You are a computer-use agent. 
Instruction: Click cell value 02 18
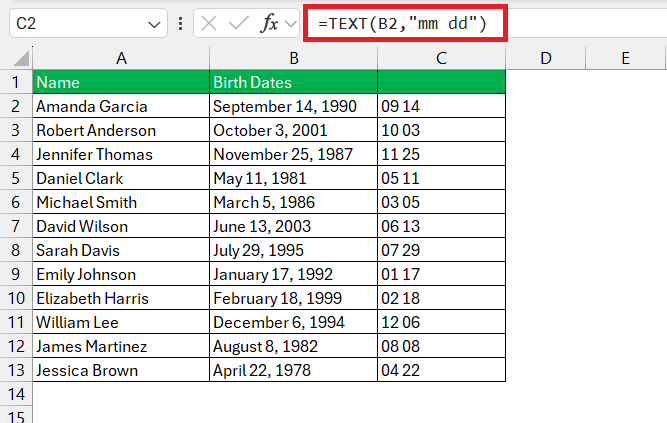(442, 298)
